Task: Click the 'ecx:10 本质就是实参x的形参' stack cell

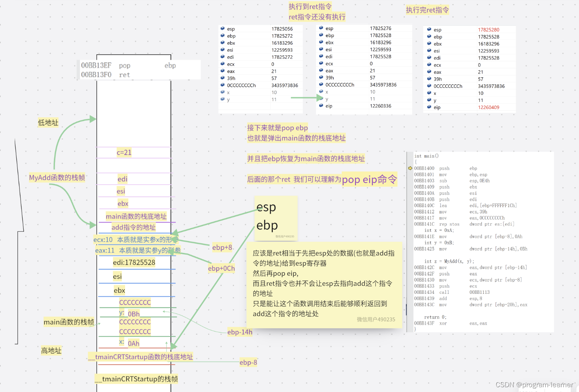Action: pos(136,240)
